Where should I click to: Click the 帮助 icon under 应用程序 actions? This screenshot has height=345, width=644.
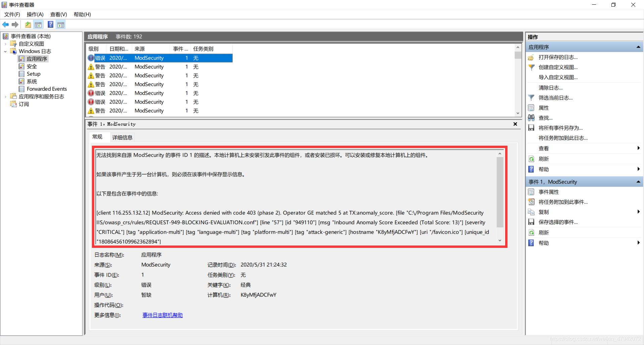click(531, 169)
